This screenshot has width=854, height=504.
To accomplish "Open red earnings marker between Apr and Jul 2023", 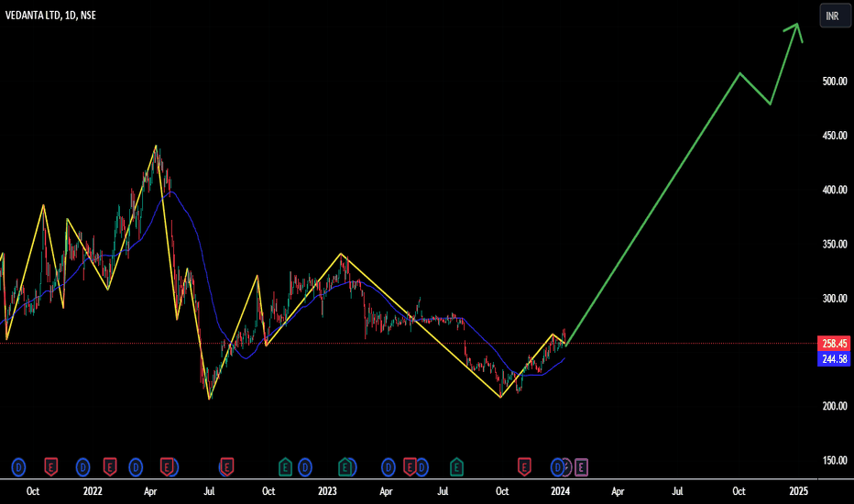I will click(x=410, y=467).
